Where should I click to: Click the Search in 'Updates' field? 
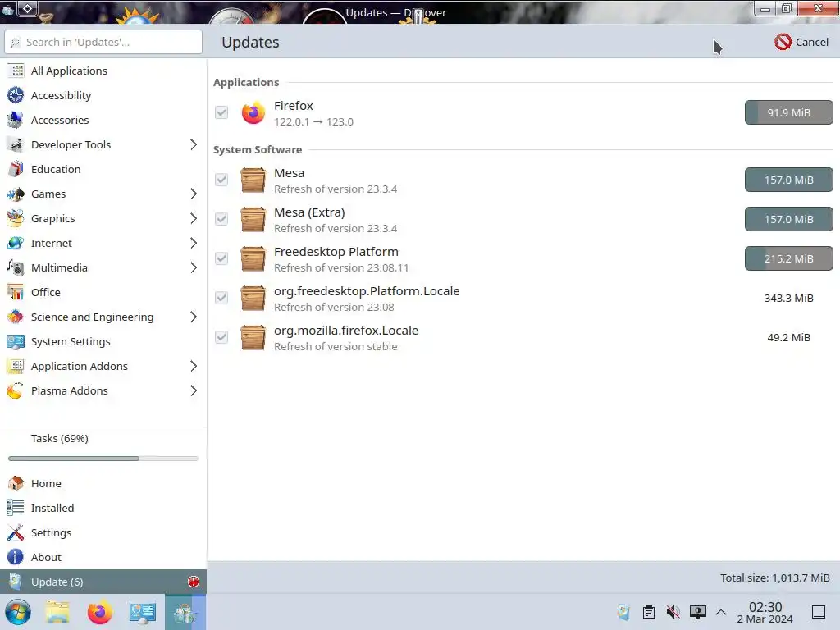click(103, 42)
